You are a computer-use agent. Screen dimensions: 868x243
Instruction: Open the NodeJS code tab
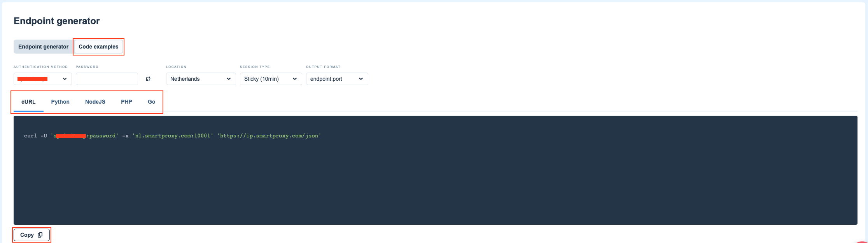(x=95, y=102)
